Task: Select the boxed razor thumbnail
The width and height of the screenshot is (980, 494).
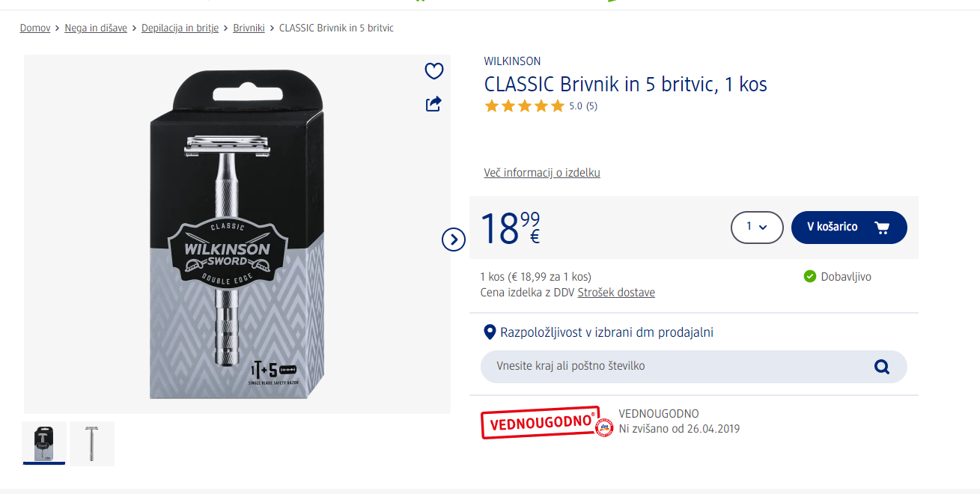Action: click(44, 443)
